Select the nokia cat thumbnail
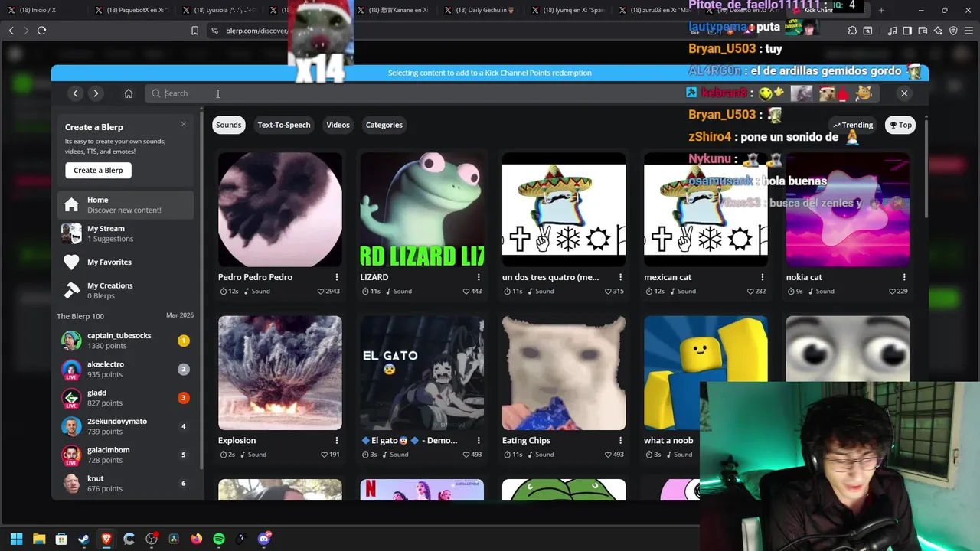This screenshot has width=980, height=551. coord(848,209)
